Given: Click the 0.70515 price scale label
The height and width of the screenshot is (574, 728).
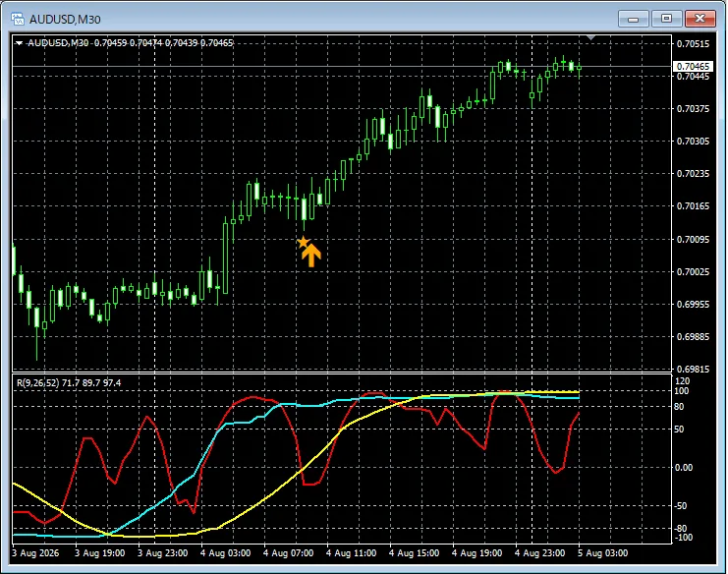Looking at the screenshot, I should [694, 43].
